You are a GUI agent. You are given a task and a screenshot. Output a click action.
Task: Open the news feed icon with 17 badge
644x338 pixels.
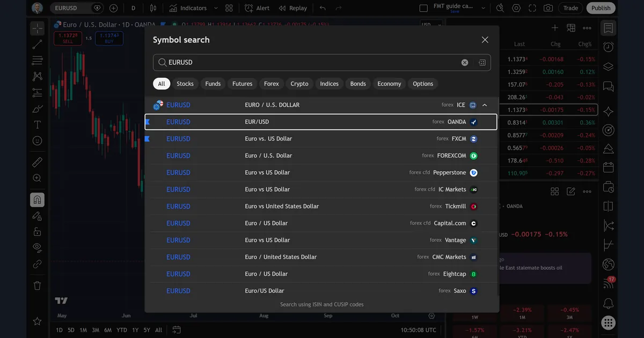(x=608, y=282)
